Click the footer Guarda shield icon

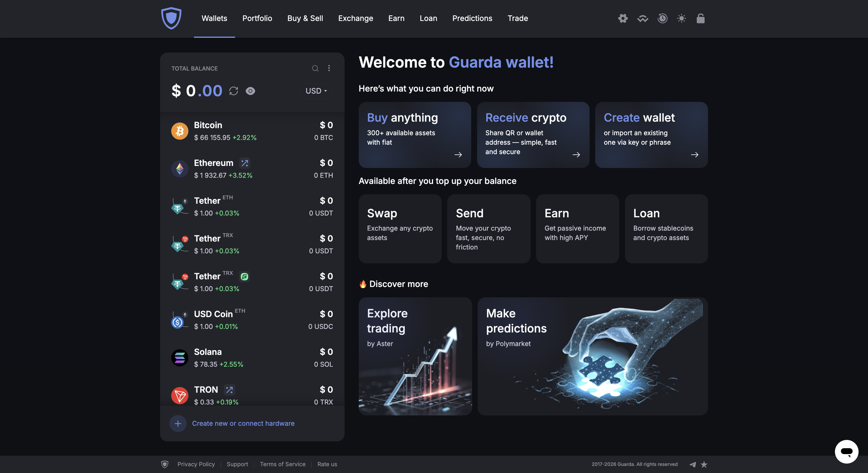click(165, 464)
